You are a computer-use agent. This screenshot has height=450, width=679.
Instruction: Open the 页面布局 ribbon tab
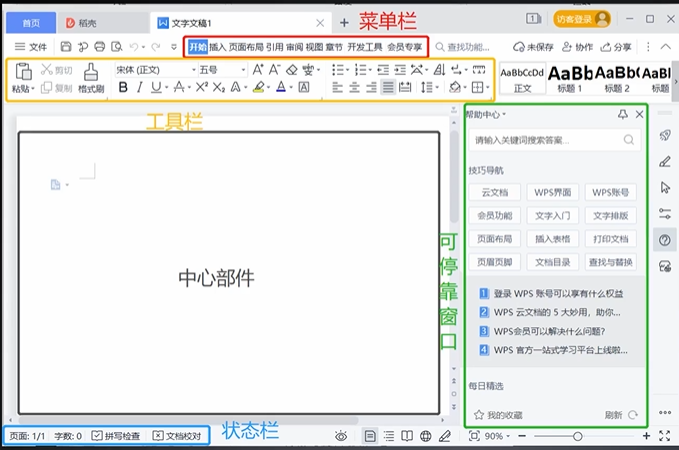[x=246, y=47]
